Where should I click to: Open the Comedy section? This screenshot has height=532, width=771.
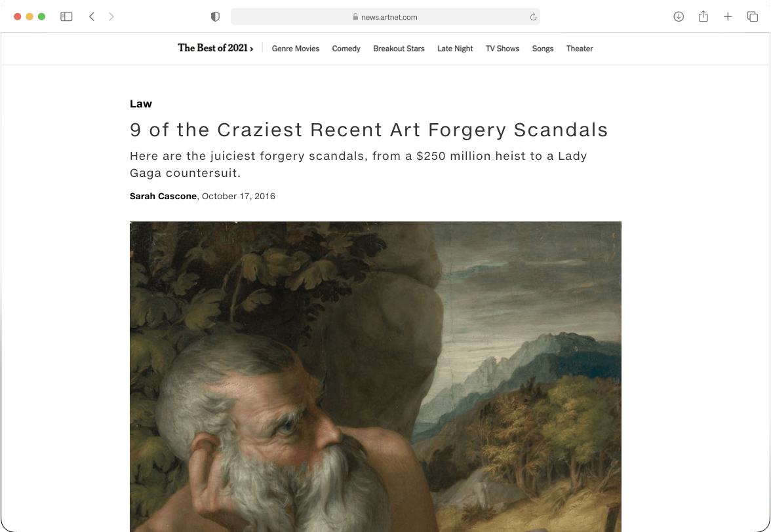(346, 48)
